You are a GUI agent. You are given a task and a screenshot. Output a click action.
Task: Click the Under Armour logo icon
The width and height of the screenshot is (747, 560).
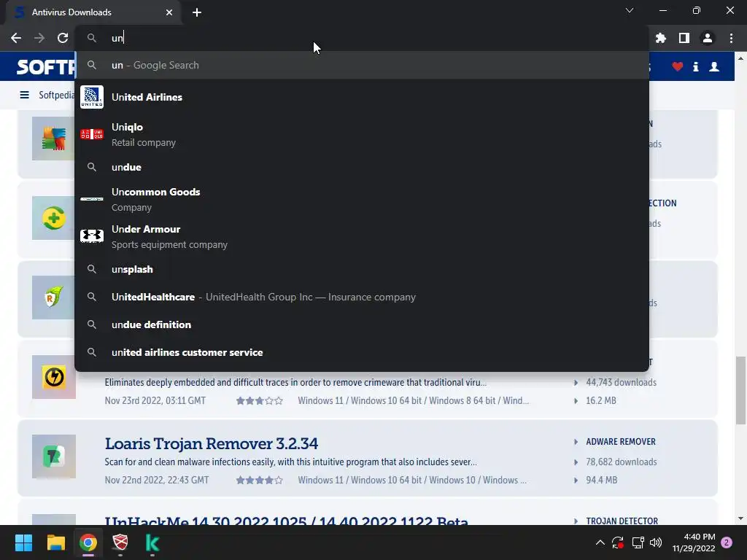tap(92, 236)
